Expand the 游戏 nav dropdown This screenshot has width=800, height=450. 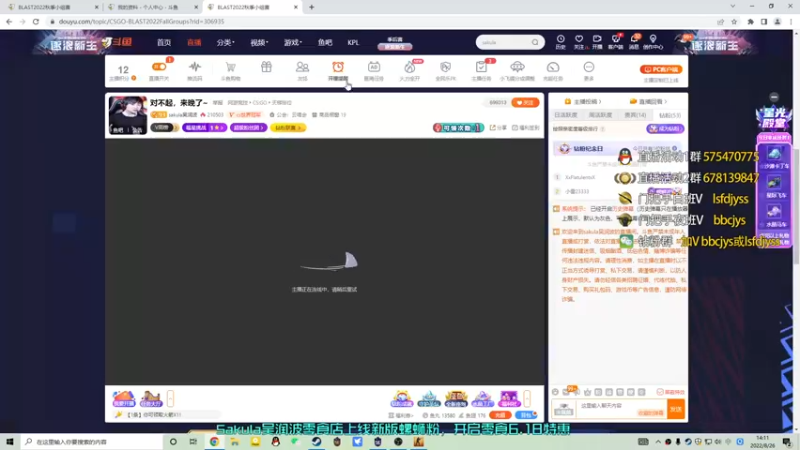point(293,42)
